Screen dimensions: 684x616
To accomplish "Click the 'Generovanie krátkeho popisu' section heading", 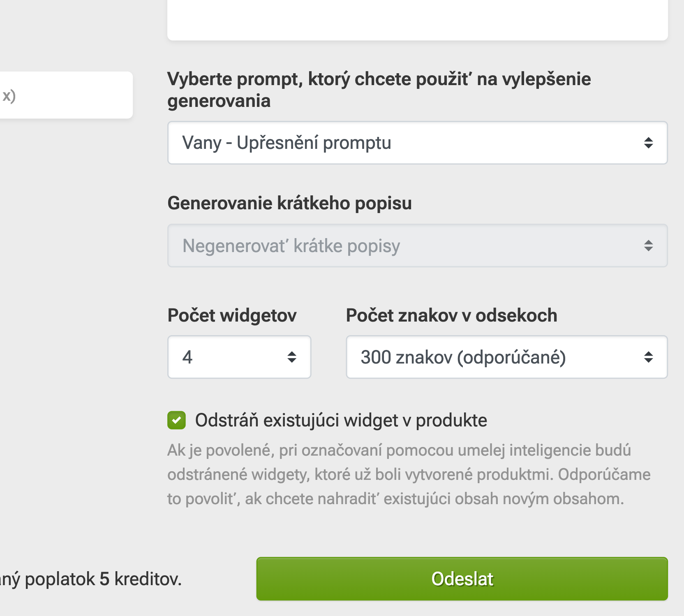I will [x=289, y=203].
